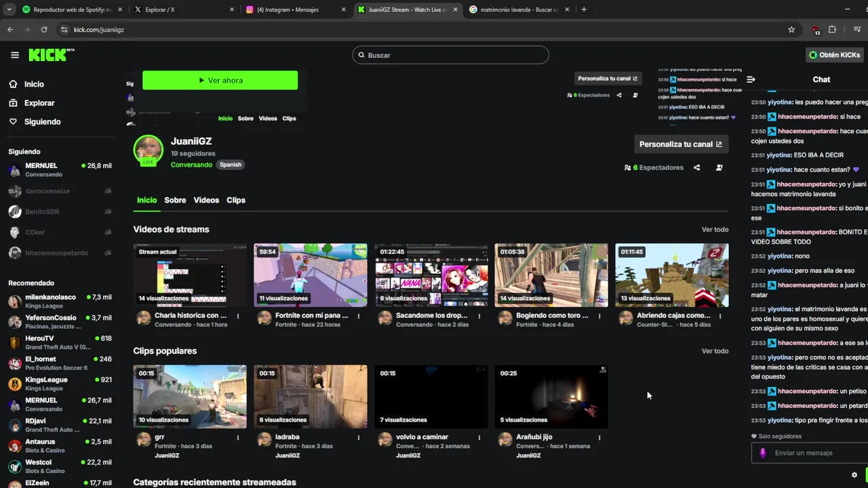The image size is (868, 488).
Task: Click the Conversando category link
Action: pyautogui.click(x=191, y=165)
